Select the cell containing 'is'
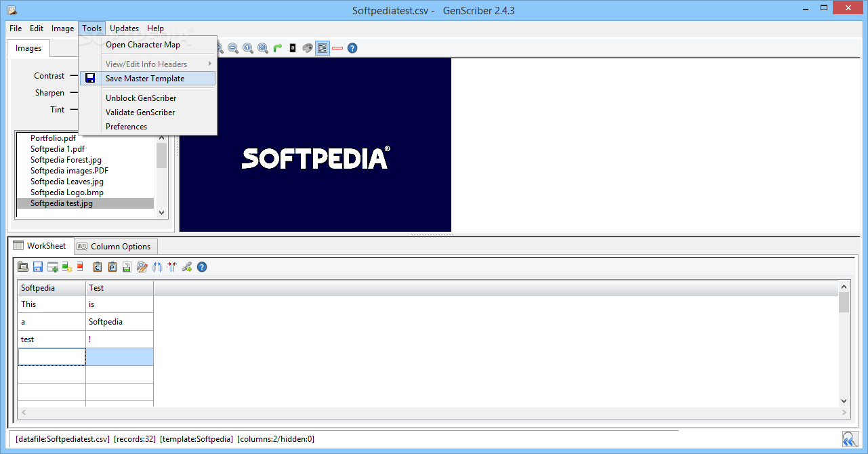The height and width of the screenshot is (454, 868). click(x=120, y=304)
